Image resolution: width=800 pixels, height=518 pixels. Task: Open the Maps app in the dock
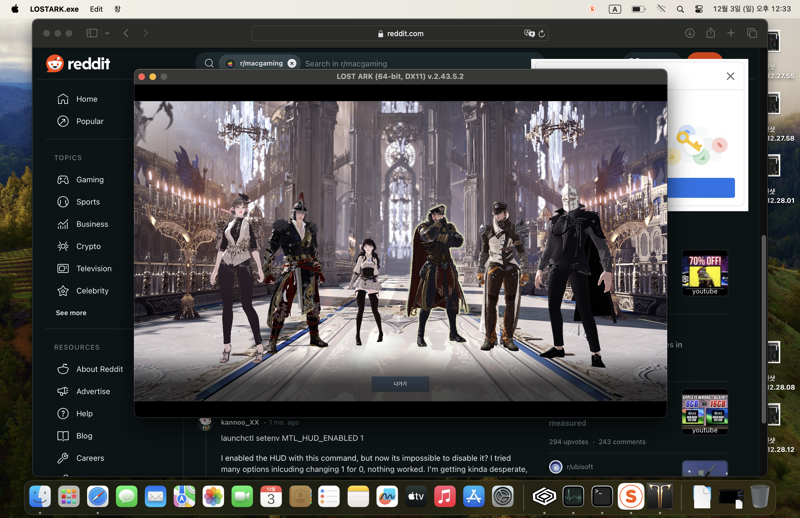click(x=184, y=496)
